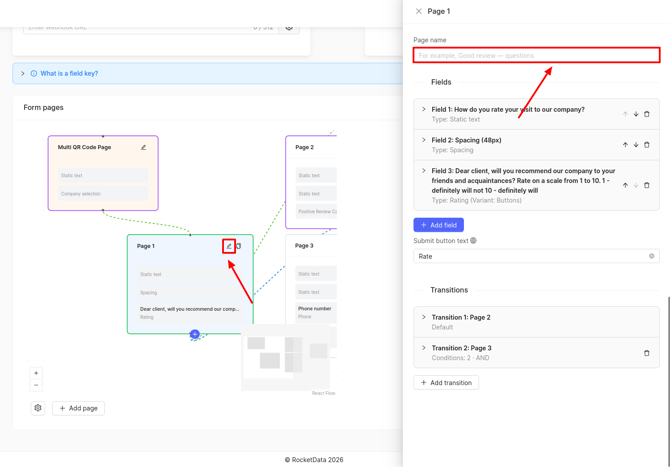Zoom in on the form flow canvas

point(36,373)
